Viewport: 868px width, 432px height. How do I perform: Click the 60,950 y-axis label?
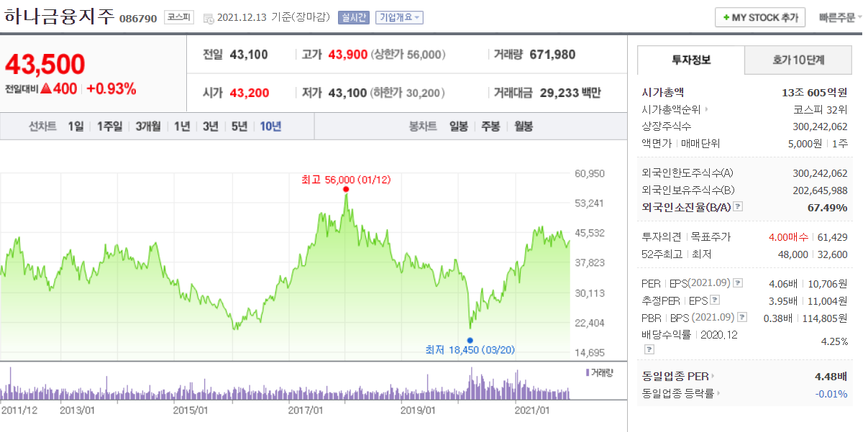[590, 173]
